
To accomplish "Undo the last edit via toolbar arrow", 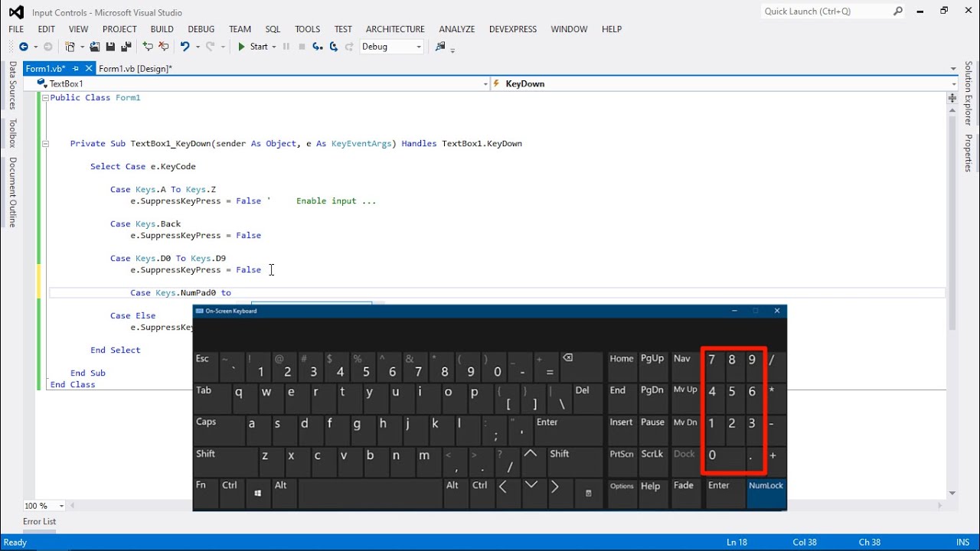I will tap(185, 47).
